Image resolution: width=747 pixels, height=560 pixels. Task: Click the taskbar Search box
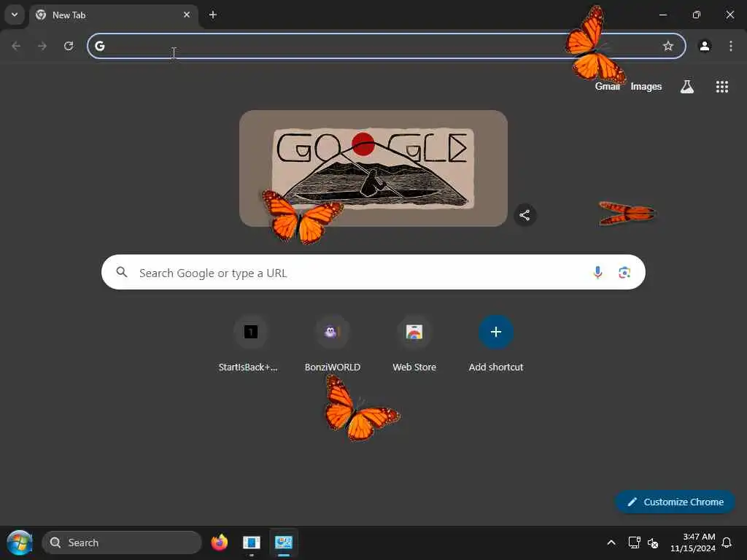point(122,542)
